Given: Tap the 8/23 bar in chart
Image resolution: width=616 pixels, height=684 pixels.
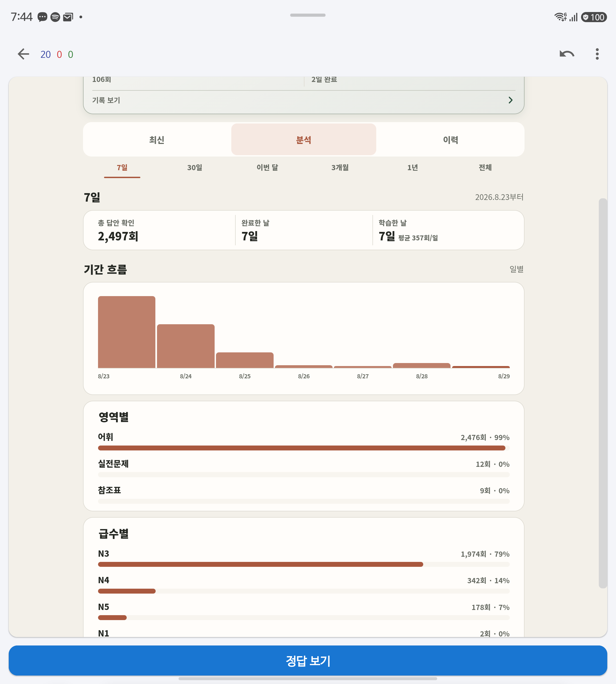Looking at the screenshot, I should 127,332.
